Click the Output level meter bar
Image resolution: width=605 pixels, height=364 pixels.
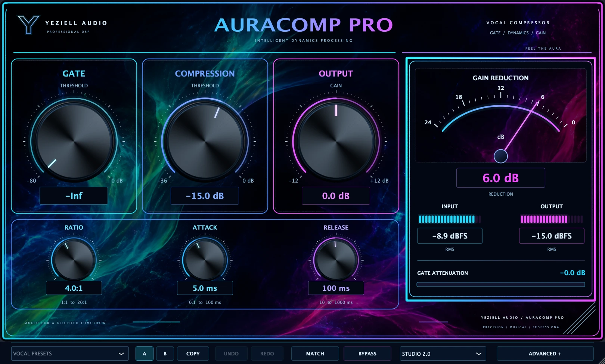552,219
